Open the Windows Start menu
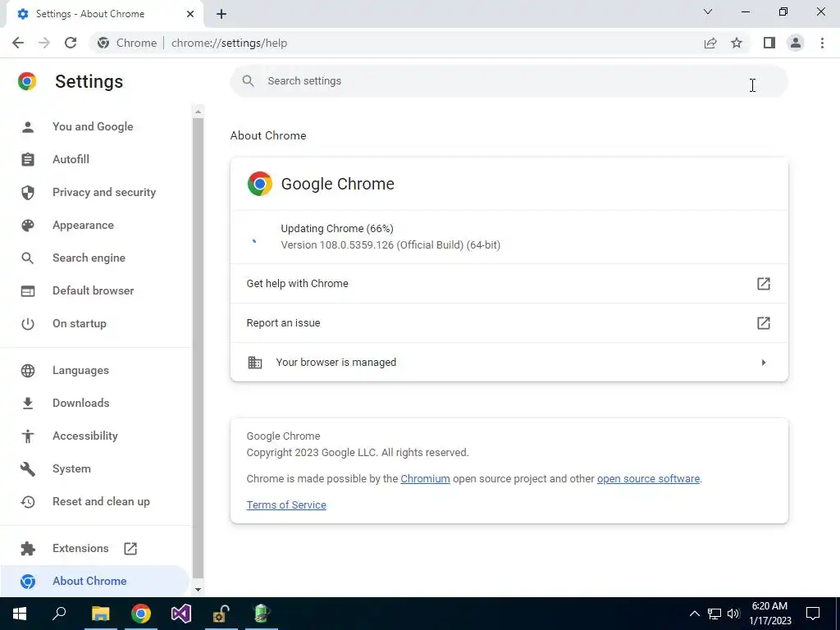Viewport: 840px width, 630px height. pyautogui.click(x=20, y=614)
